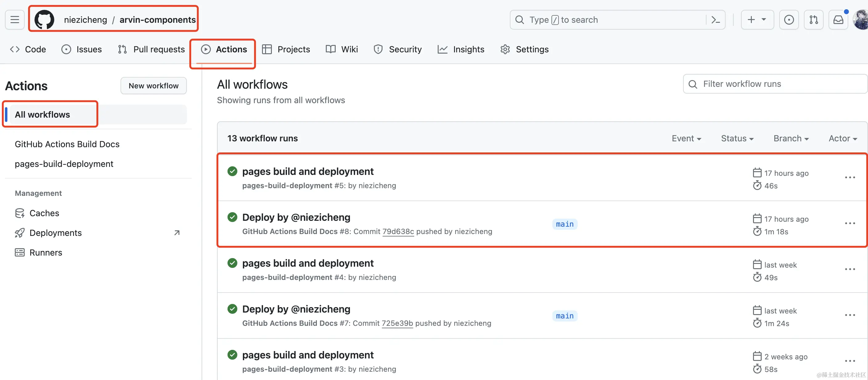868x380 pixels.
Task: Open options menu for pages-build-deployment #3
Action: click(850, 361)
